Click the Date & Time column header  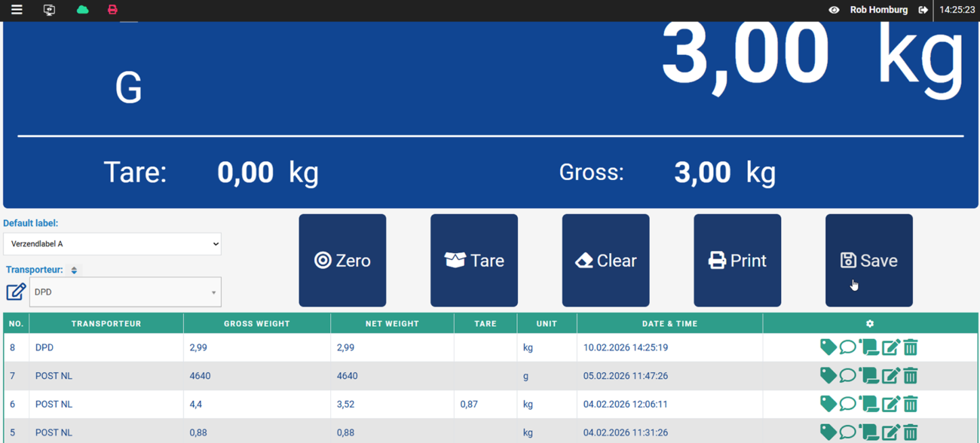(669, 323)
